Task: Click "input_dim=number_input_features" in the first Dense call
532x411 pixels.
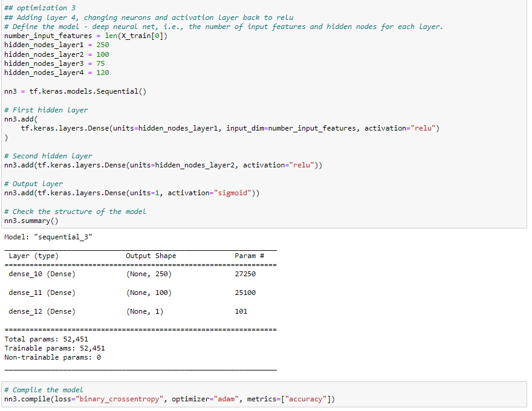Action: 291,129
